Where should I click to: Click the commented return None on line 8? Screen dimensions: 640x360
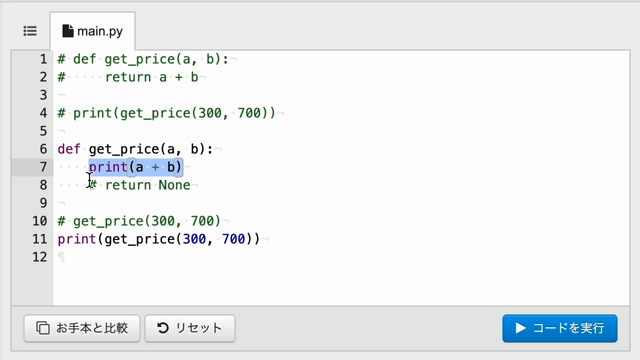[140, 185]
